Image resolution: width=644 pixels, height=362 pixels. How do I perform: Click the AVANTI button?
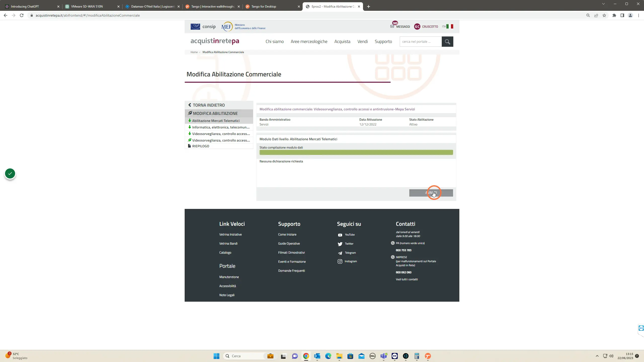pos(431,193)
